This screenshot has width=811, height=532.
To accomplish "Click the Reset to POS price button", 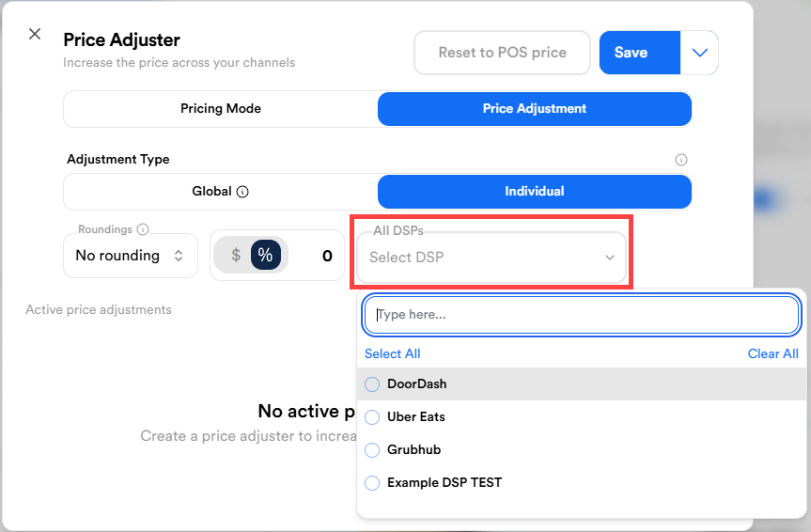I will coord(502,53).
